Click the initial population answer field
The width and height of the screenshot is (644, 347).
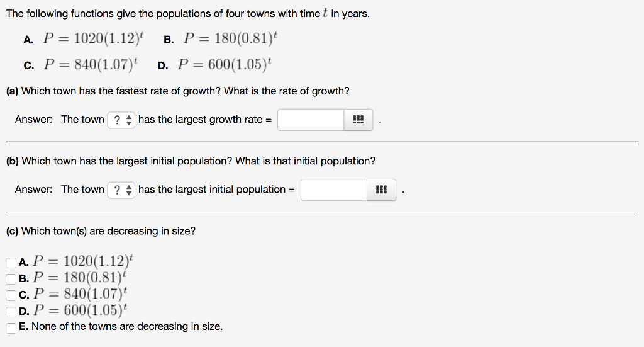(x=333, y=190)
